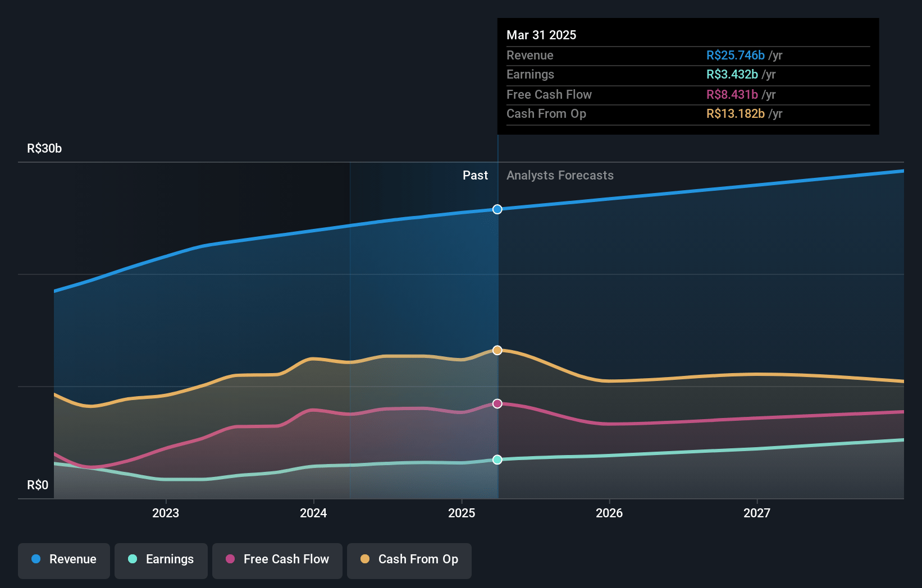Click the Mar 31 2025 tooltip date
This screenshot has height=588, width=922.
541,35
